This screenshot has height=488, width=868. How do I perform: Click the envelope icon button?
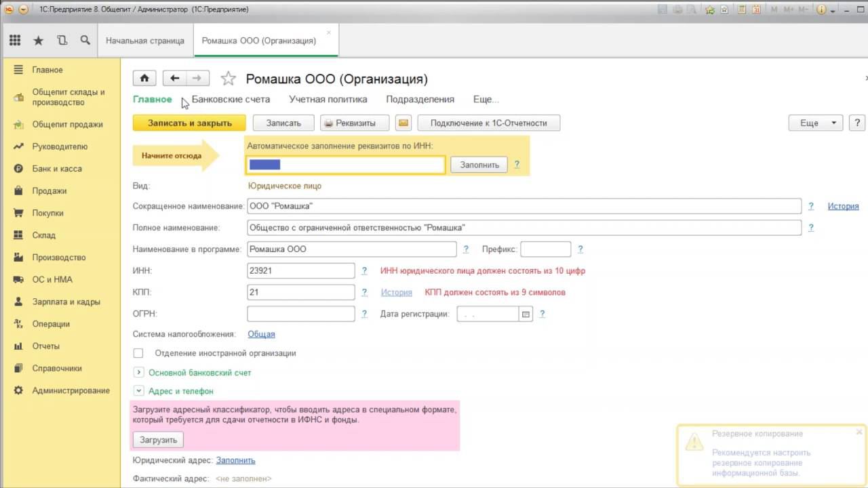(x=403, y=123)
